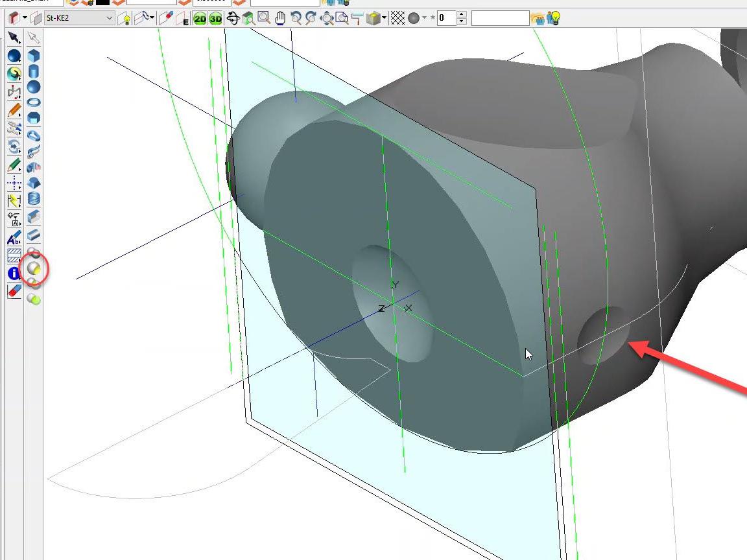Click the empty text field in toolbar
The image size is (747, 560).
pyautogui.click(x=499, y=18)
